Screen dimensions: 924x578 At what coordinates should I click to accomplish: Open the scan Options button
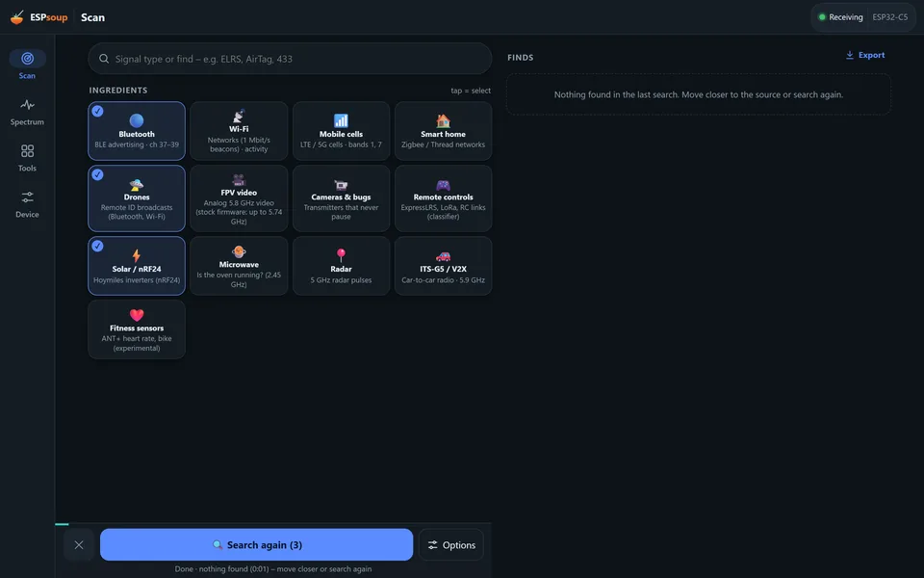[x=451, y=545]
